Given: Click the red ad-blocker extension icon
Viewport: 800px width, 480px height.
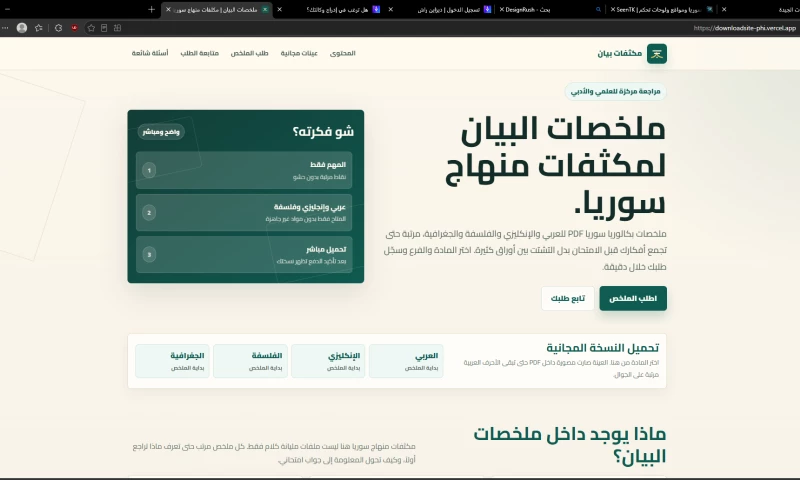Looking at the screenshot, I should click(x=74, y=28).
